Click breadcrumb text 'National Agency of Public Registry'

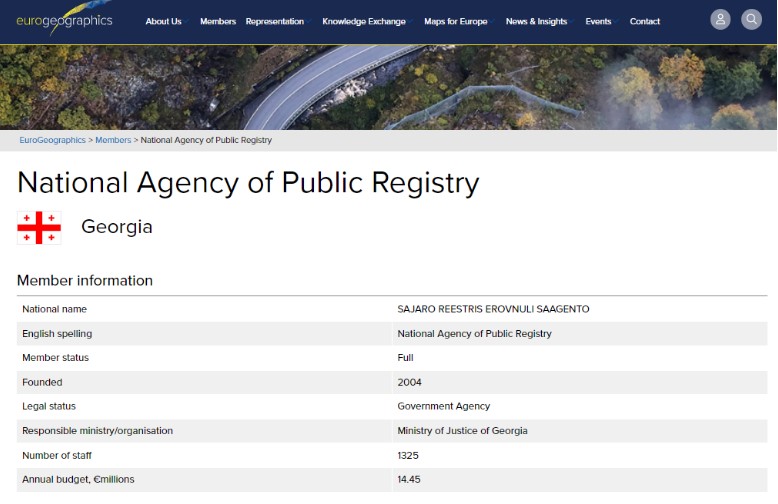206,140
